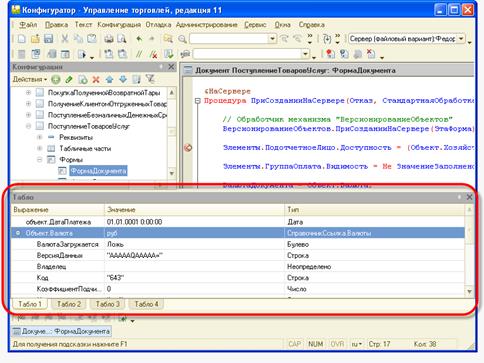Click the green Add button in Конфигурация panel
Image resolution: width=484 pixels, height=363 pixels.
[56, 80]
